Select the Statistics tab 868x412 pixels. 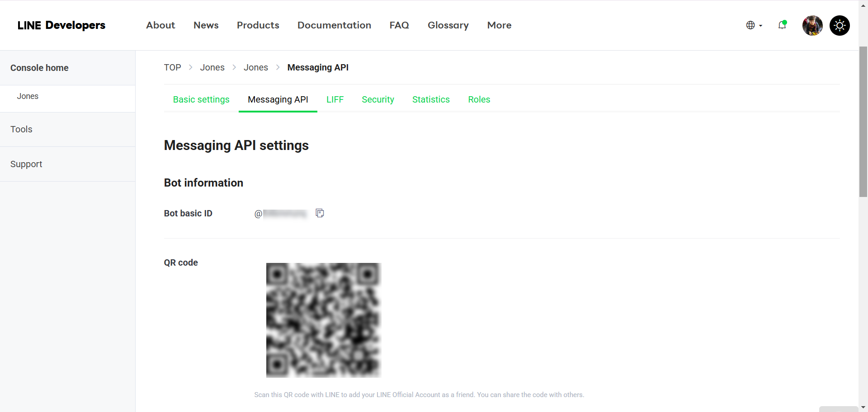pyautogui.click(x=431, y=99)
